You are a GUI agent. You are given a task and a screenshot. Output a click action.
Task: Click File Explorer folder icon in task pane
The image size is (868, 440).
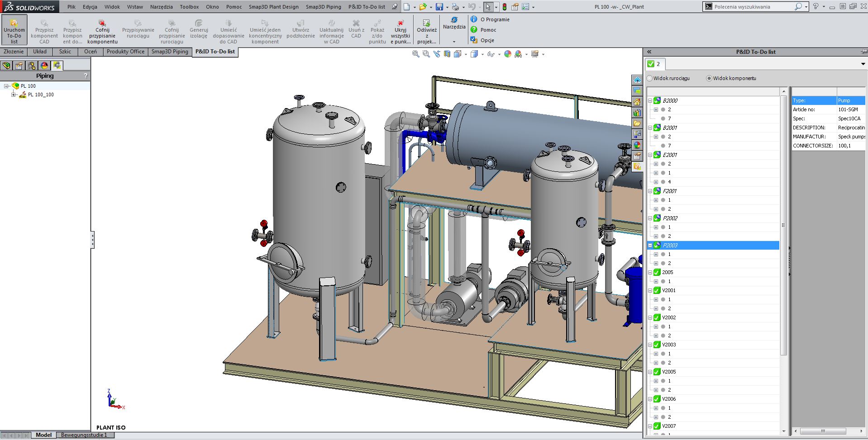[637, 123]
